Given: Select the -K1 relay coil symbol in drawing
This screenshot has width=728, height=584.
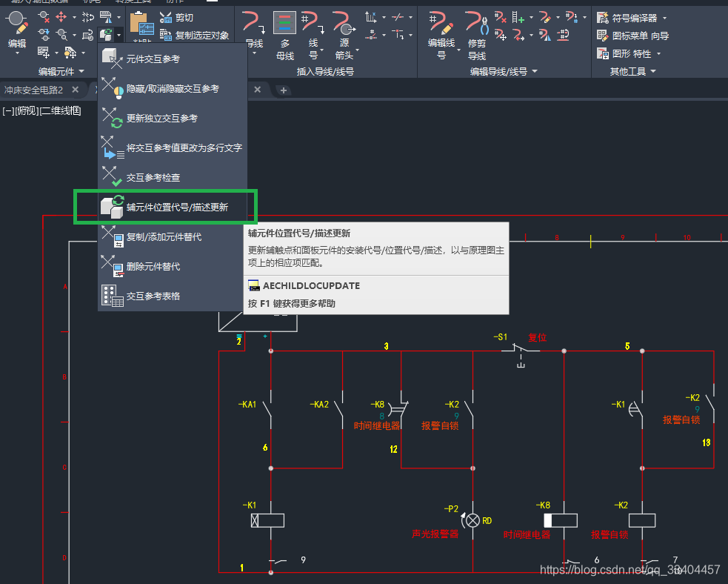Looking at the screenshot, I should click(268, 520).
